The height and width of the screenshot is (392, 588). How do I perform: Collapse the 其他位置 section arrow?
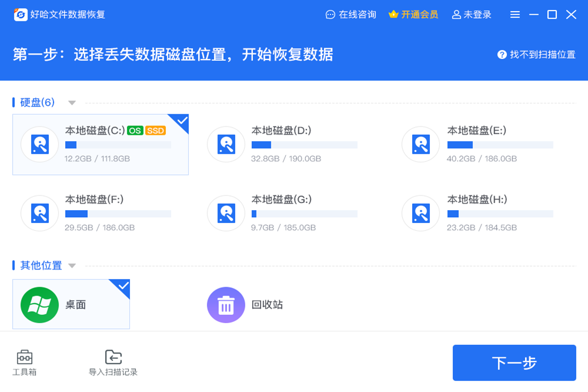(72, 266)
